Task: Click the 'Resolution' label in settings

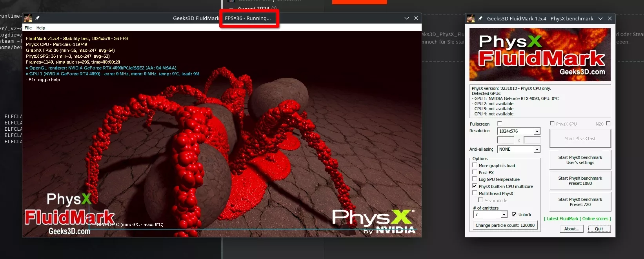Action: pos(479,131)
